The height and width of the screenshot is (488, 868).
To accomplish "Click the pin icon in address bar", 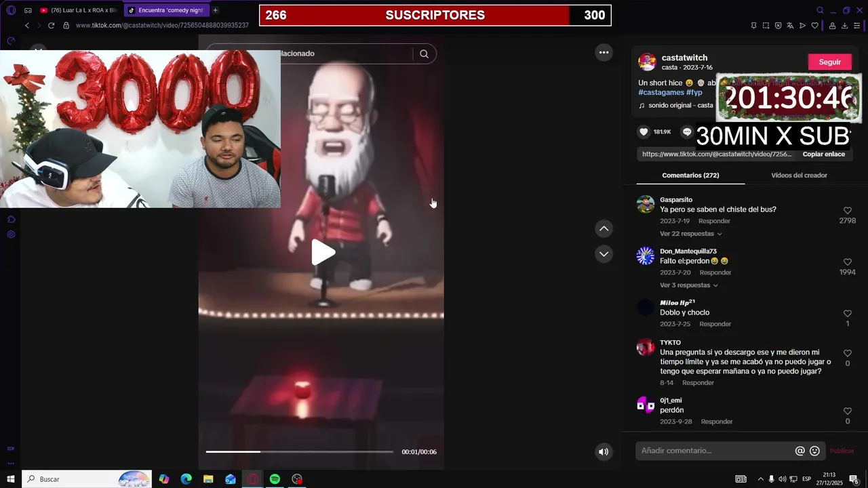I will 753,26.
